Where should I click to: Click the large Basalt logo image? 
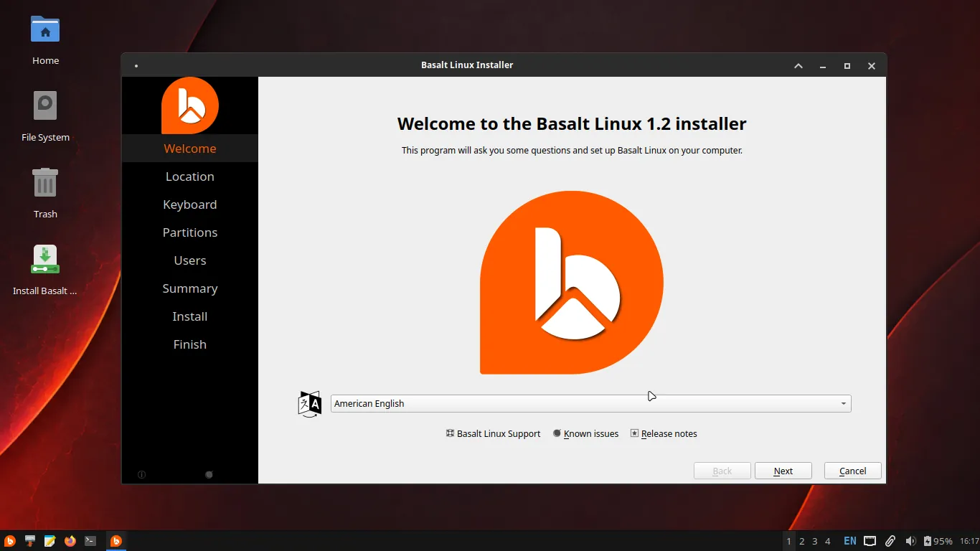pos(572,283)
